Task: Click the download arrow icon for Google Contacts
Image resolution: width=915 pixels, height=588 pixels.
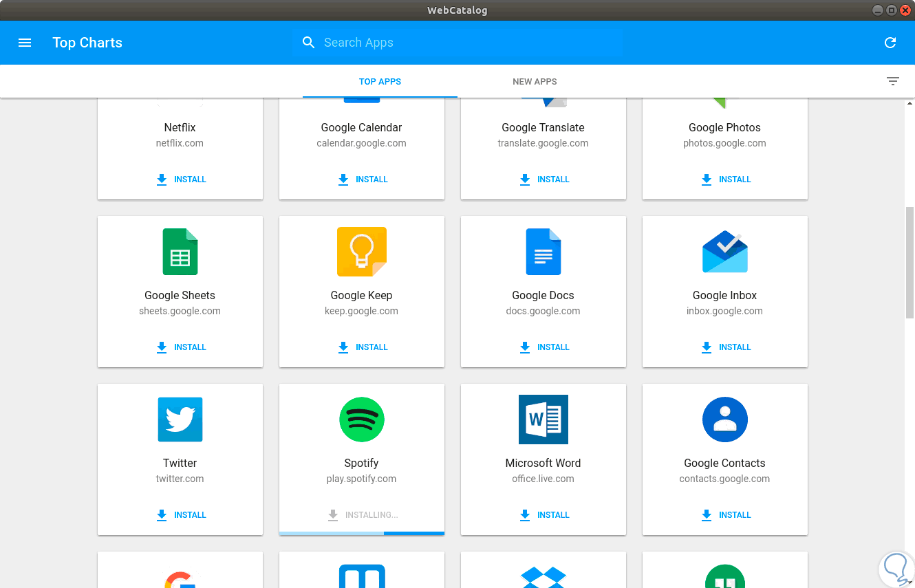Action: tap(707, 515)
